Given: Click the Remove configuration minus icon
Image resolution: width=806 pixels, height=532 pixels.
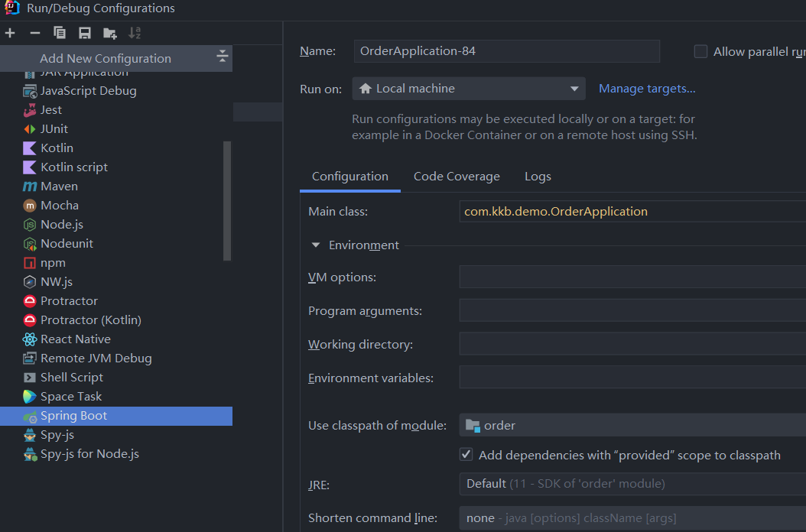Looking at the screenshot, I should [35, 34].
